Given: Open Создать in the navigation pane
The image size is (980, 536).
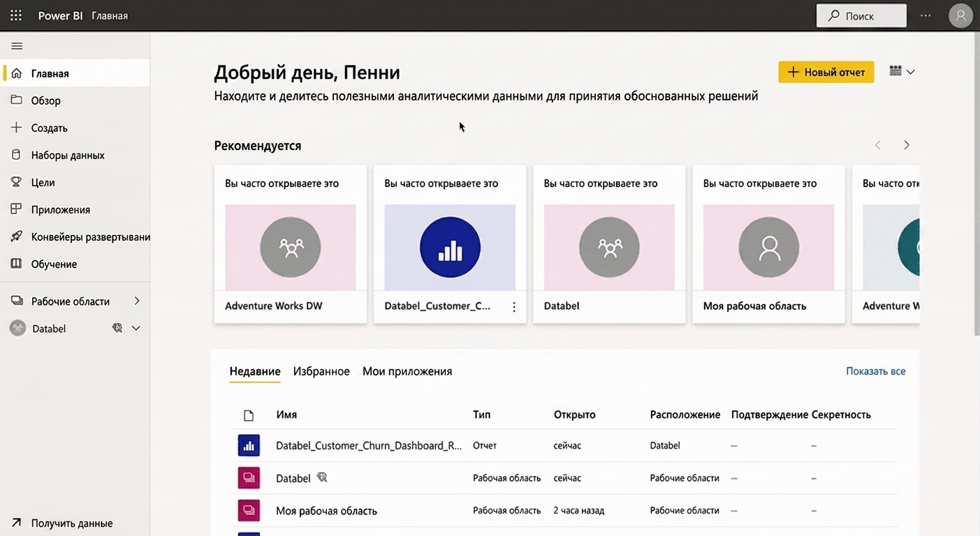Looking at the screenshot, I should pyautogui.click(x=75, y=128).
